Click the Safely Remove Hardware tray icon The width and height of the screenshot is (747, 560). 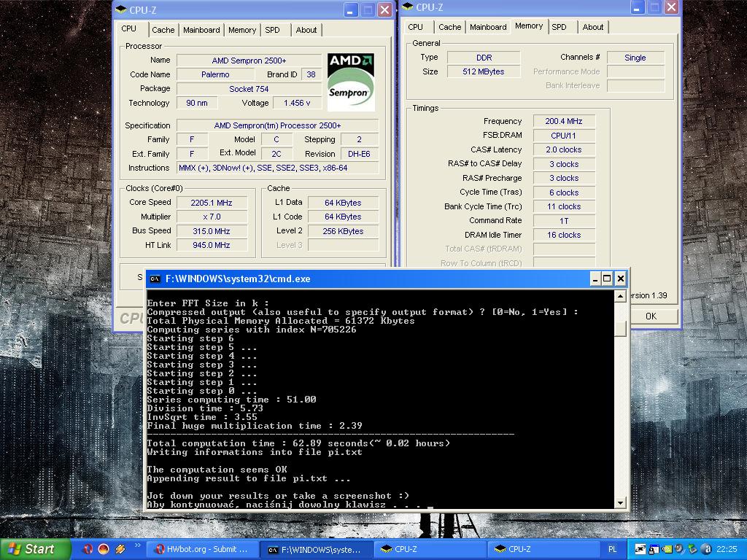693,549
